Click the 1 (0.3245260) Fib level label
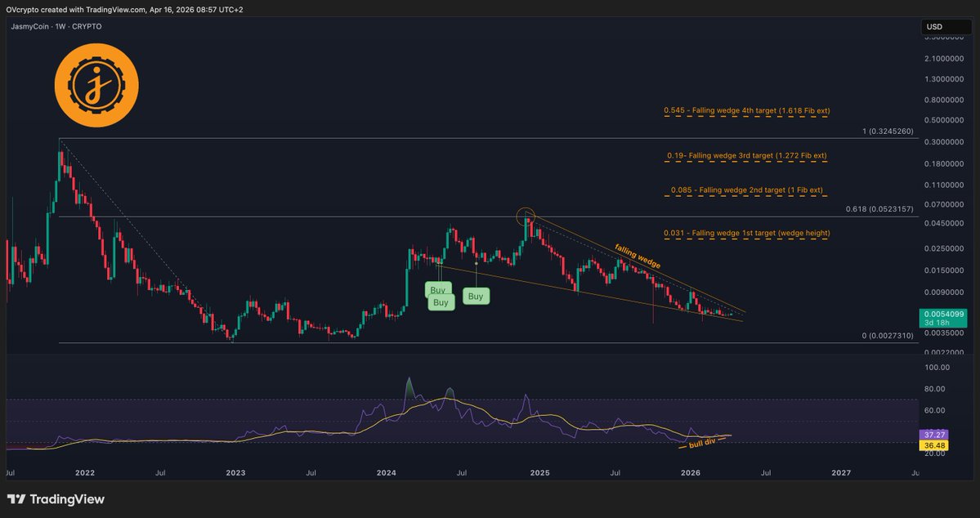This screenshot has height=518, width=980. tap(886, 132)
